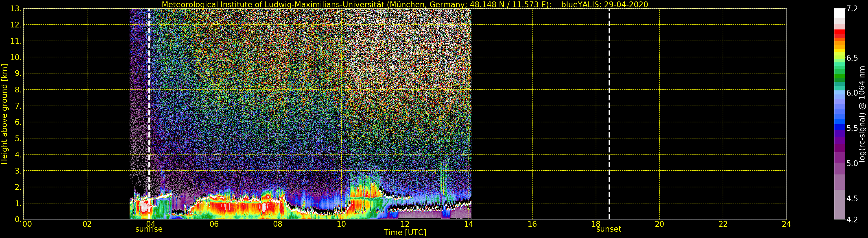The width and height of the screenshot is (868, 238).
Task: Click the 12 tick label on time axis
Action: pyautogui.click(x=405, y=224)
